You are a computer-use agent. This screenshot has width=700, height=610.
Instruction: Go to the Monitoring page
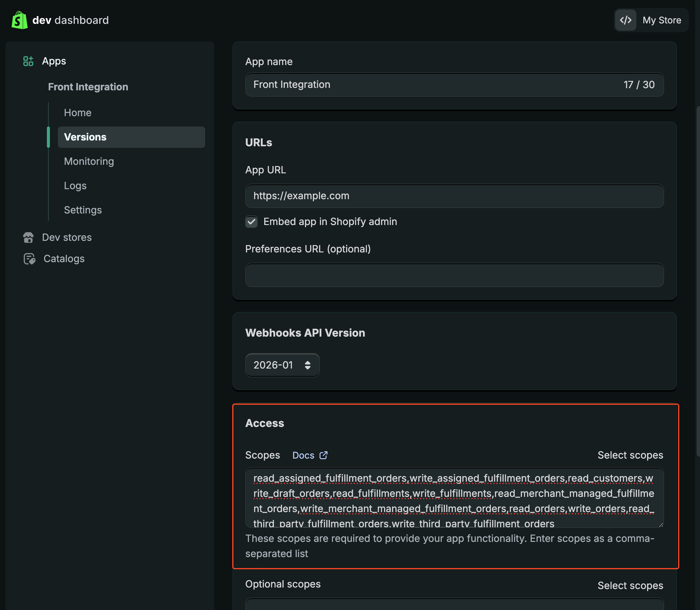tap(89, 161)
